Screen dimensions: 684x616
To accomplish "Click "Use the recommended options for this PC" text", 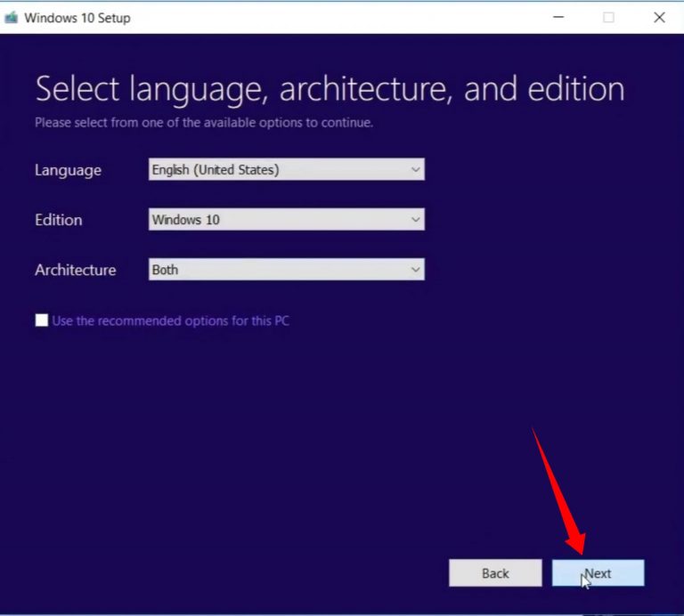I will click(170, 320).
